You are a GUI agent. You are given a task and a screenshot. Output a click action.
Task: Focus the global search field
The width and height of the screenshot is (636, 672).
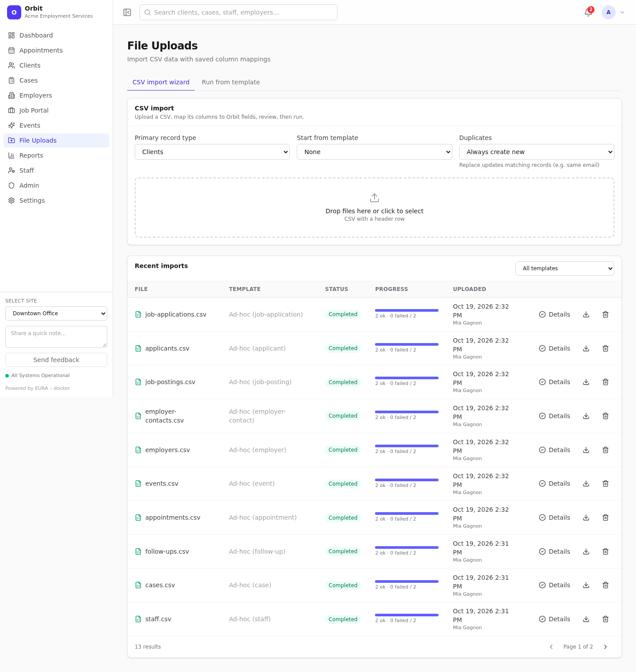pyautogui.click(x=238, y=12)
